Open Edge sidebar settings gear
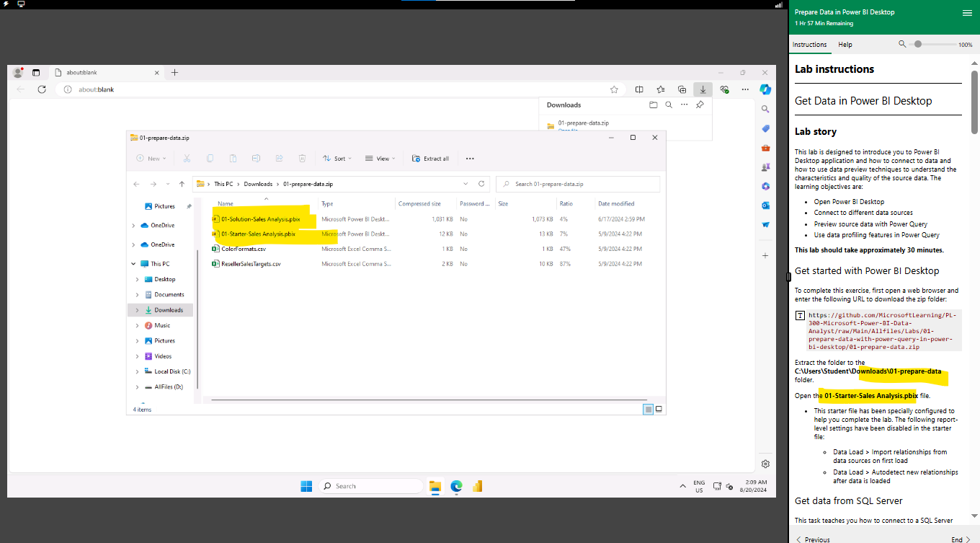Image resolution: width=980 pixels, height=543 pixels. (x=765, y=464)
